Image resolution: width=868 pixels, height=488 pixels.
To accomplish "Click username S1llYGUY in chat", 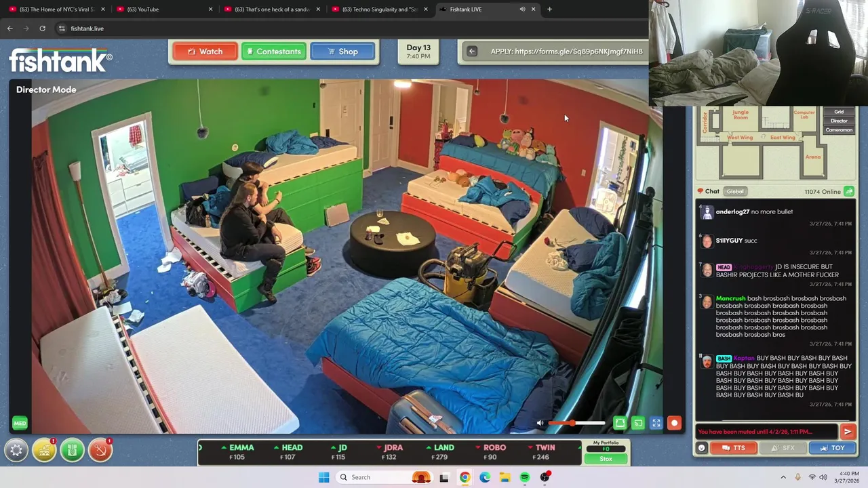I will pyautogui.click(x=728, y=241).
